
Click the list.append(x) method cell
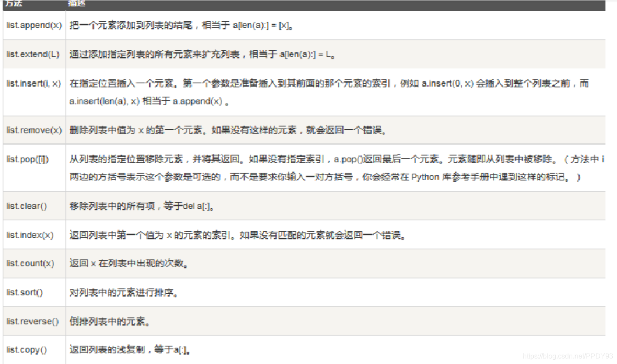pos(34,25)
